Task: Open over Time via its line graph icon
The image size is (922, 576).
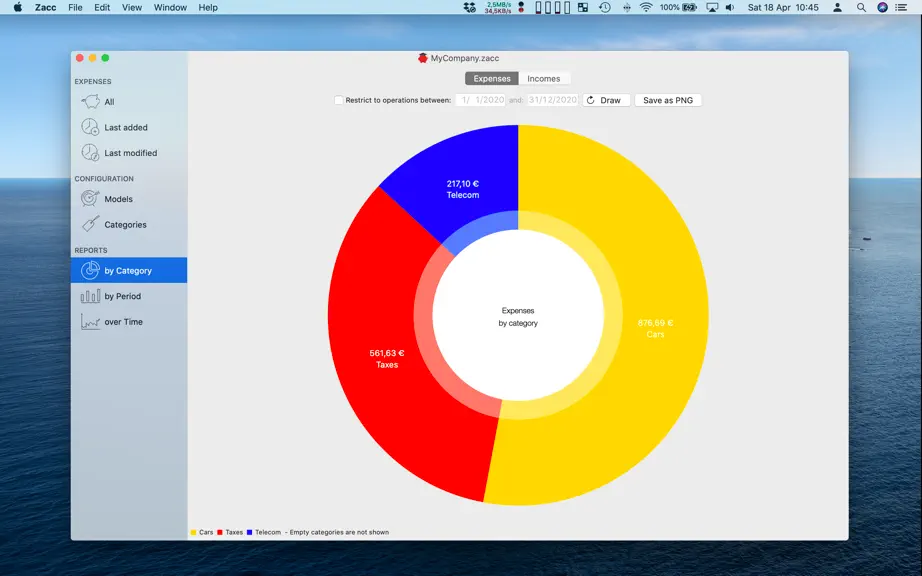Action: pyautogui.click(x=90, y=322)
